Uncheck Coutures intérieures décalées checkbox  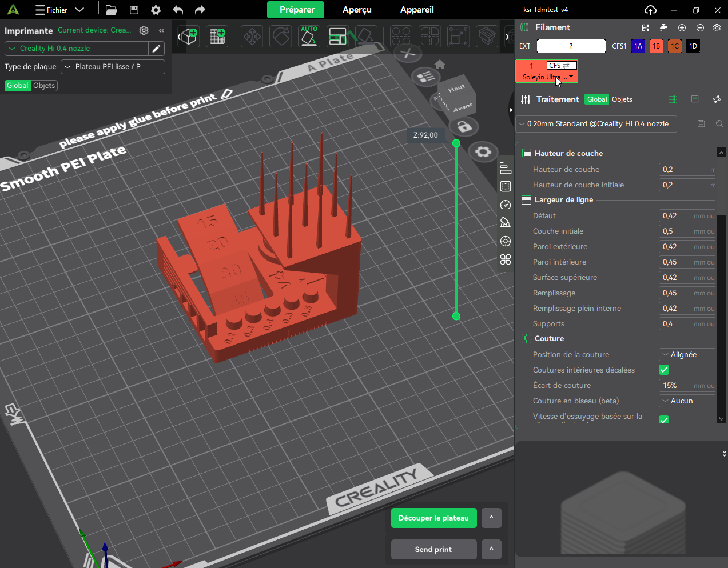[x=664, y=370]
